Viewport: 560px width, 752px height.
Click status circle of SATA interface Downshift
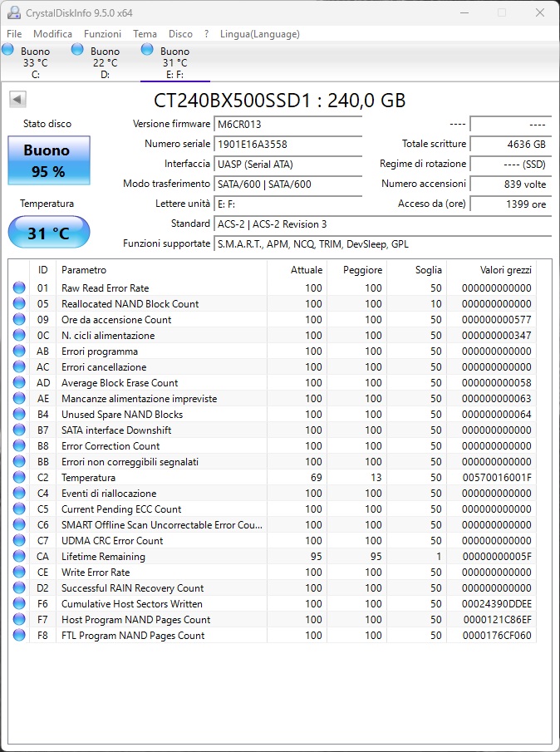coord(19,430)
